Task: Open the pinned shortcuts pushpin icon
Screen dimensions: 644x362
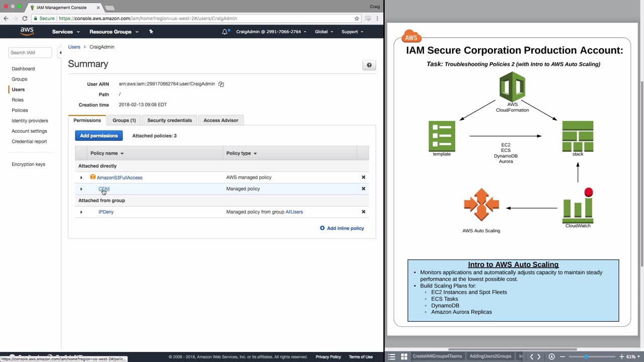Action: point(151,32)
